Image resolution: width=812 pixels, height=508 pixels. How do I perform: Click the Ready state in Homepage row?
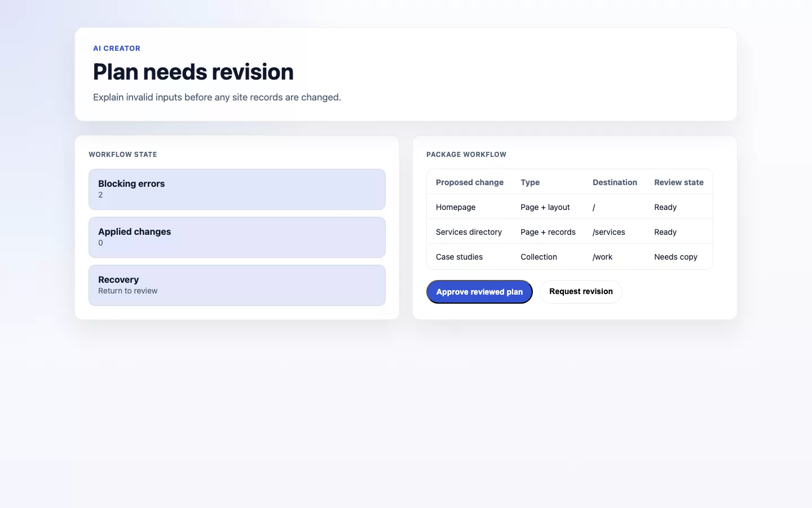pos(665,207)
